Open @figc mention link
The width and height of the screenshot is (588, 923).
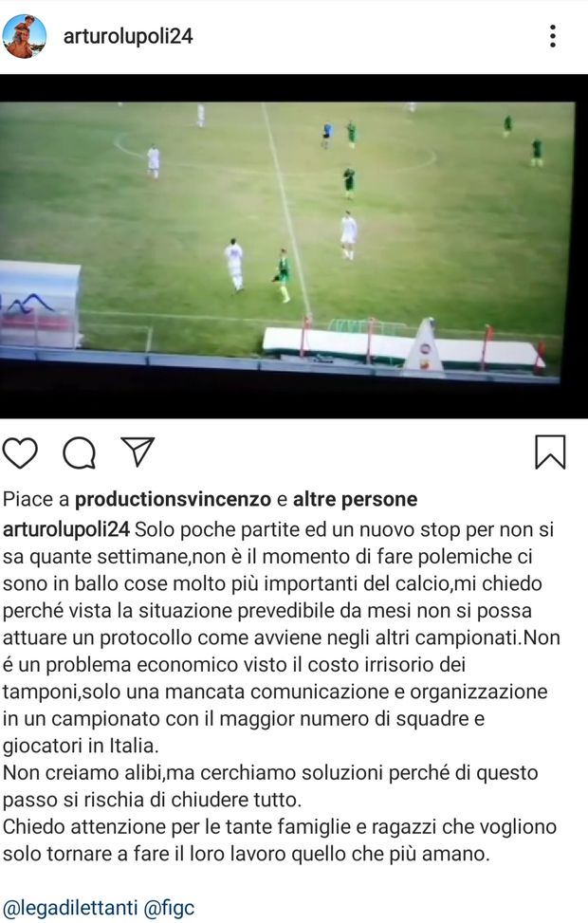point(169,908)
